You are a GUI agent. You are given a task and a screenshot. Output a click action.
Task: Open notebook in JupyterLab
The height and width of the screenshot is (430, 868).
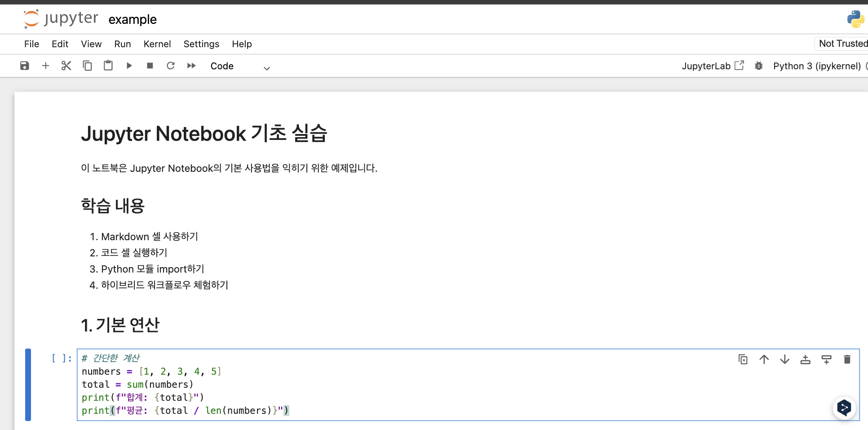pyautogui.click(x=713, y=66)
